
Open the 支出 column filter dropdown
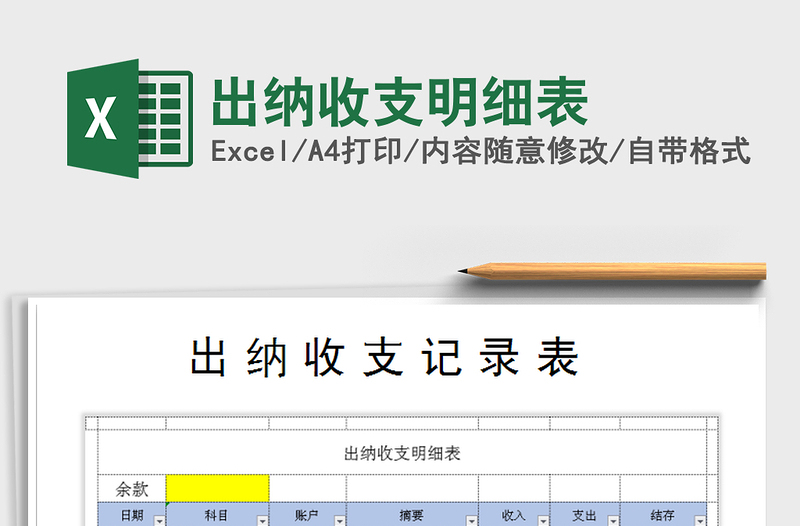point(614,520)
